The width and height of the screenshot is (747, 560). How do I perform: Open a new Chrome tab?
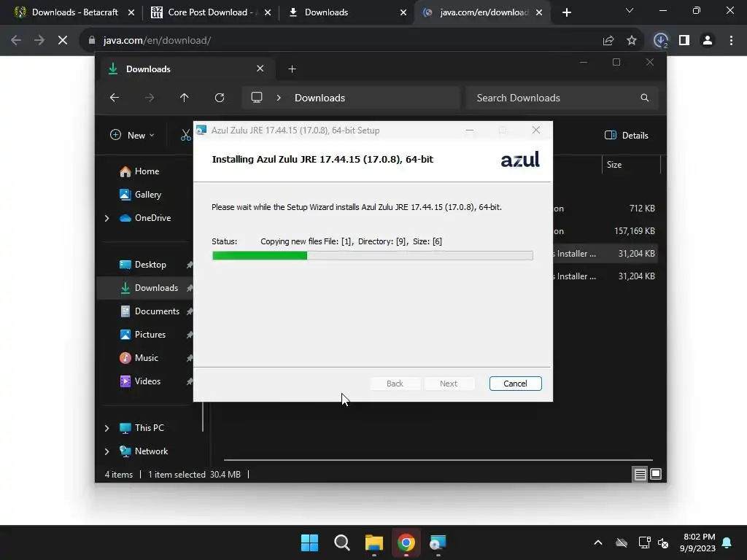(x=566, y=12)
